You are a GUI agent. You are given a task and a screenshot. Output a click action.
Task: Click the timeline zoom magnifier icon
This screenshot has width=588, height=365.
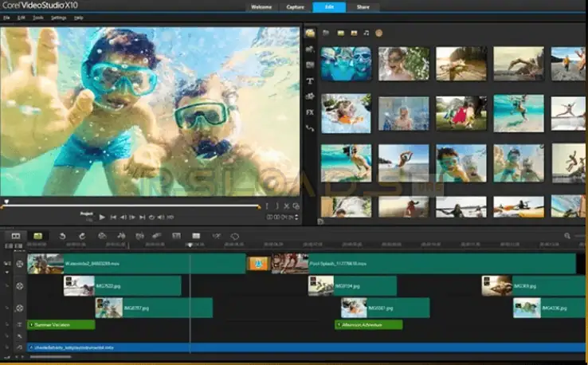567,236
